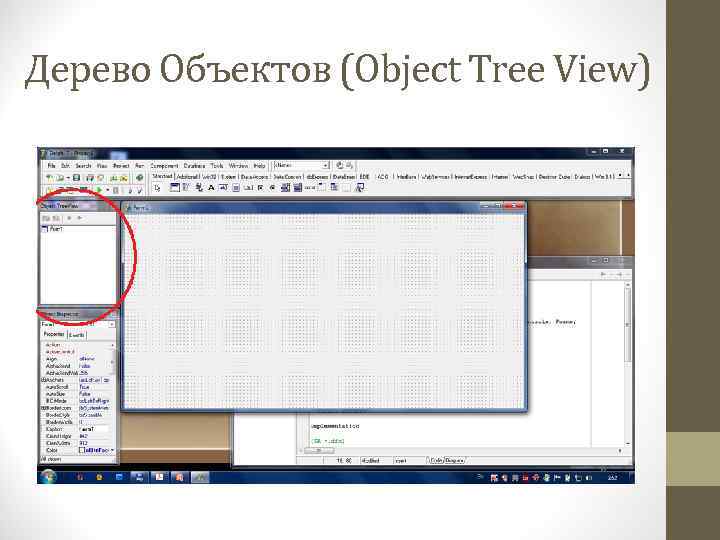Select the Standard component palette tab

tap(162, 176)
